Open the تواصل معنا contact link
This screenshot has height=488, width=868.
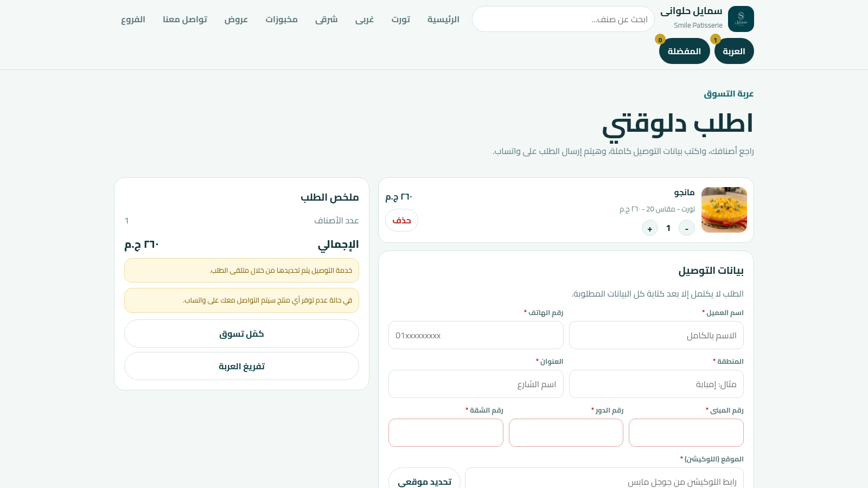coord(185,20)
